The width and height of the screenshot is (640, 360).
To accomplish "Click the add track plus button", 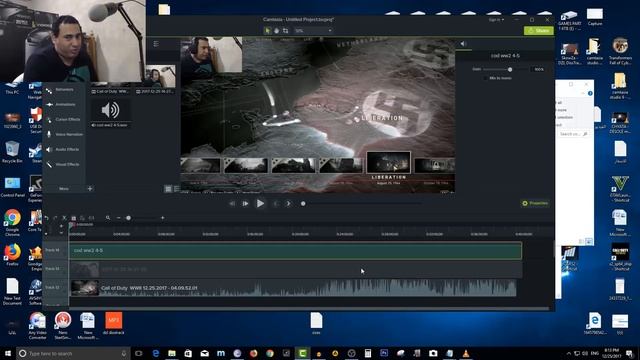I will pyautogui.click(x=61, y=226).
